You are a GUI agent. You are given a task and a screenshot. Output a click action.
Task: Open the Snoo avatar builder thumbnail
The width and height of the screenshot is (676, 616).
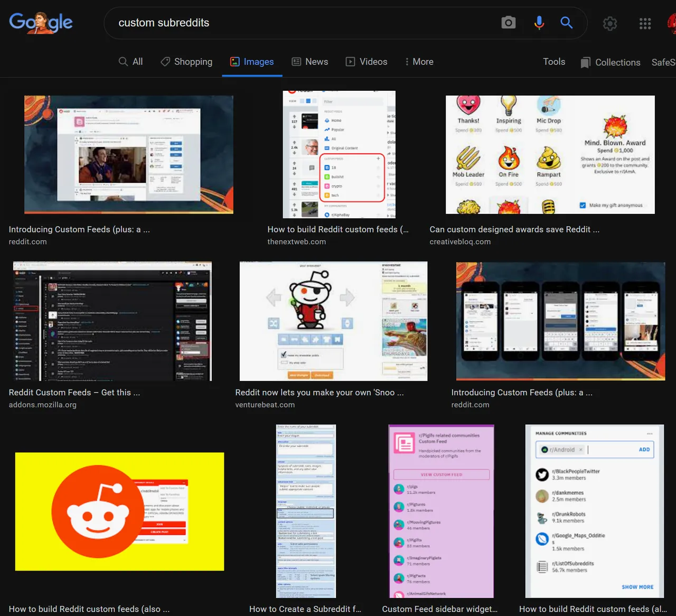(334, 321)
